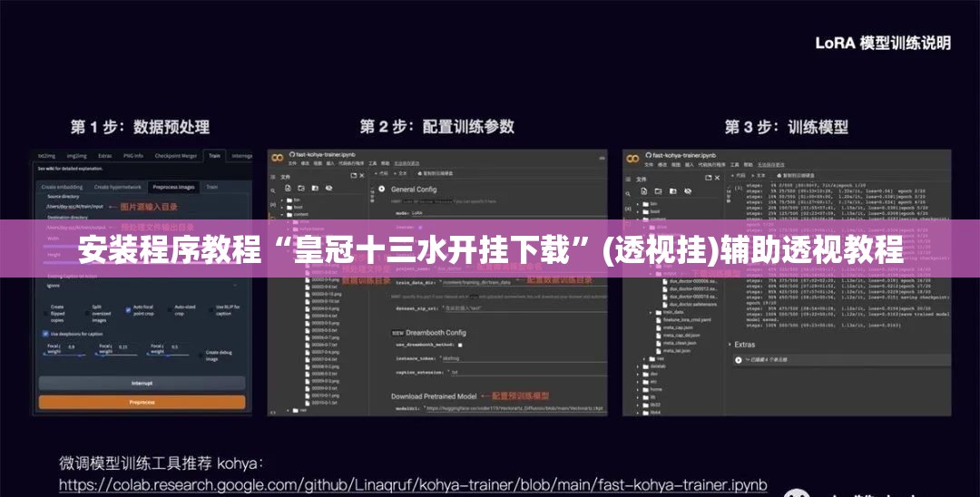Open table of contents icon in Step 2 sidebar
Screen dimensions: 980x497
coord(273,178)
